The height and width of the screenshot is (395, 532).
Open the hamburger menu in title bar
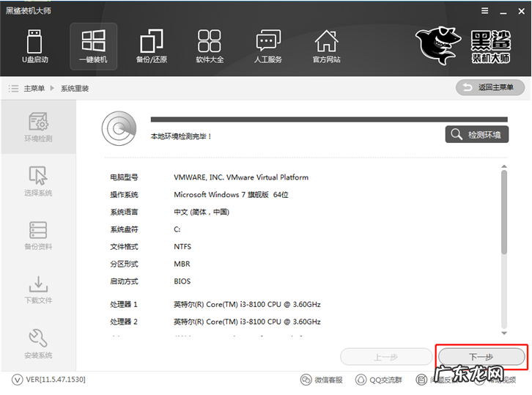[x=485, y=11]
